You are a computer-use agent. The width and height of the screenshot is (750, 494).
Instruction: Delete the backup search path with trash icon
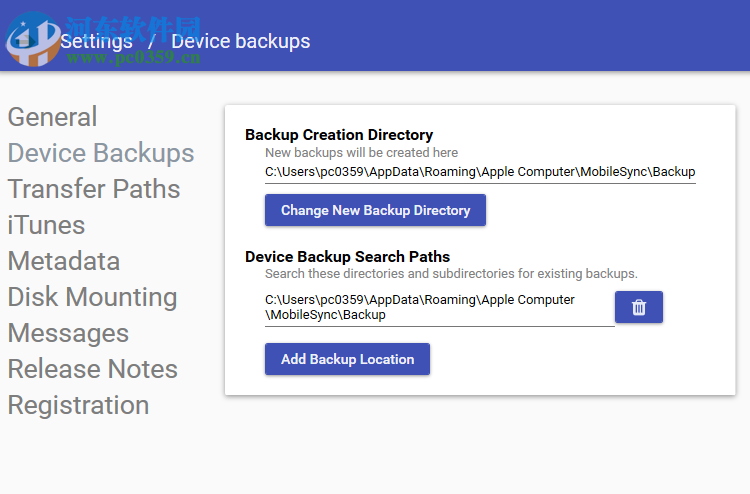point(639,308)
